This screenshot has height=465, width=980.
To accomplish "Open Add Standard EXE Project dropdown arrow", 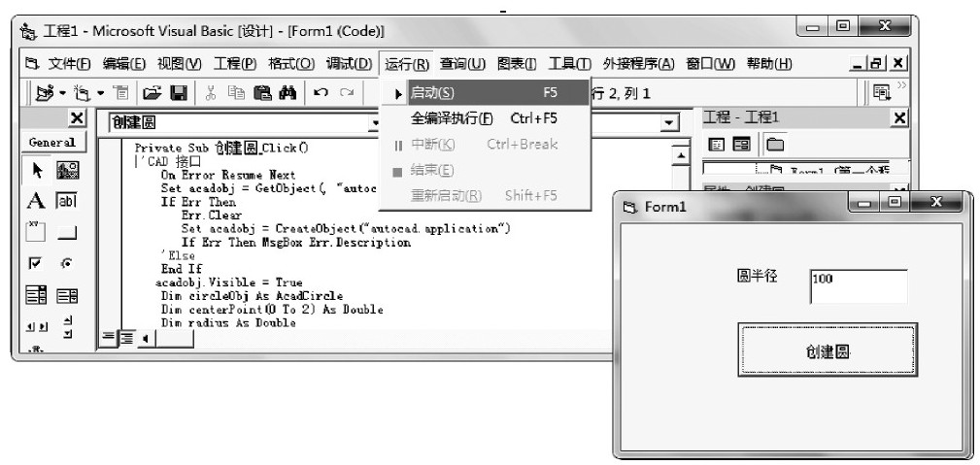I will tap(62, 94).
